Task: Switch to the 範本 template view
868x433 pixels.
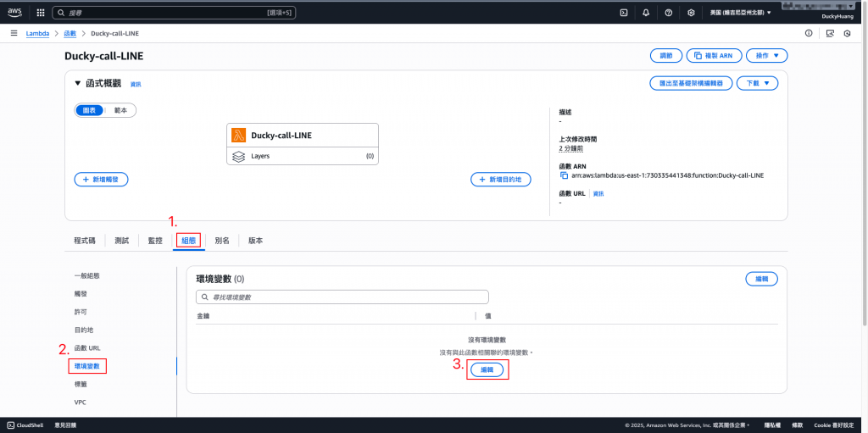Action: tap(120, 110)
